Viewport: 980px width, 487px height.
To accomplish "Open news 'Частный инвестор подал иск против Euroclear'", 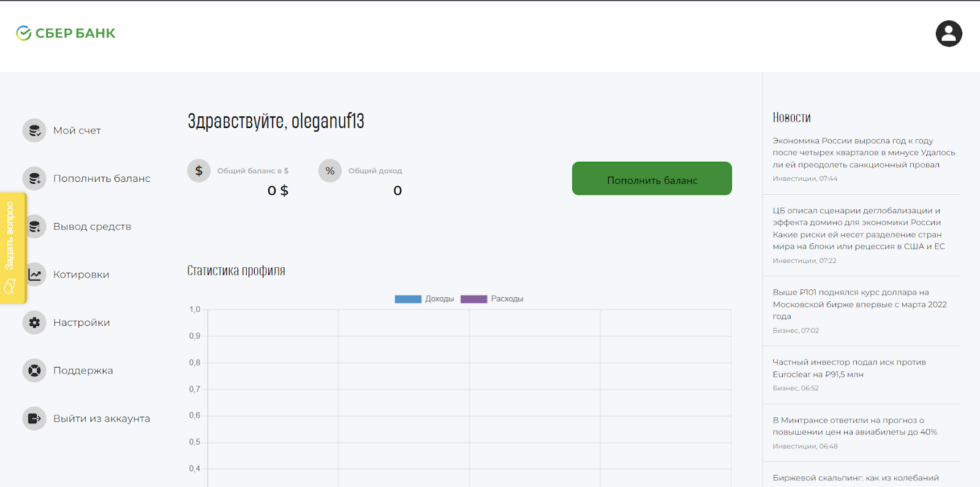I will 850,368.
